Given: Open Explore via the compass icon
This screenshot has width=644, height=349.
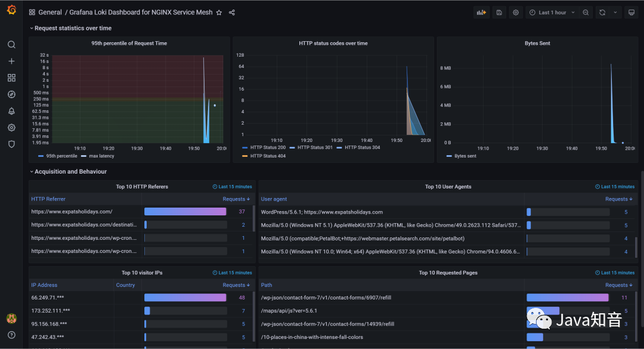Looking at the screenshot, I should coord(11,94).
